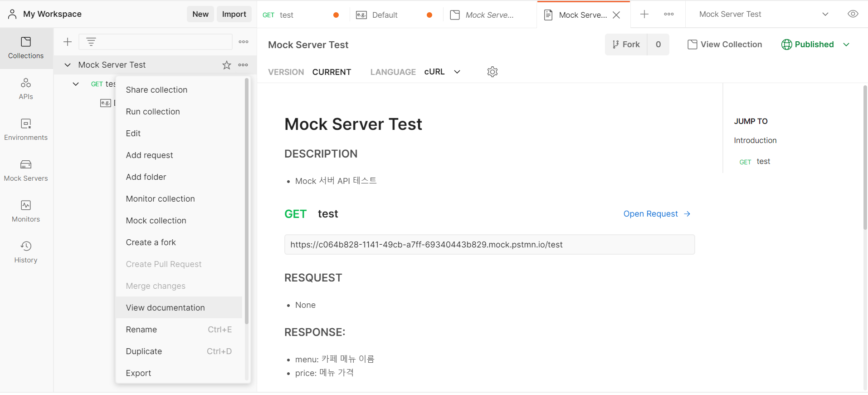
Task: Open the Mock Servers sidebar panel
Action: coord(26,171)
